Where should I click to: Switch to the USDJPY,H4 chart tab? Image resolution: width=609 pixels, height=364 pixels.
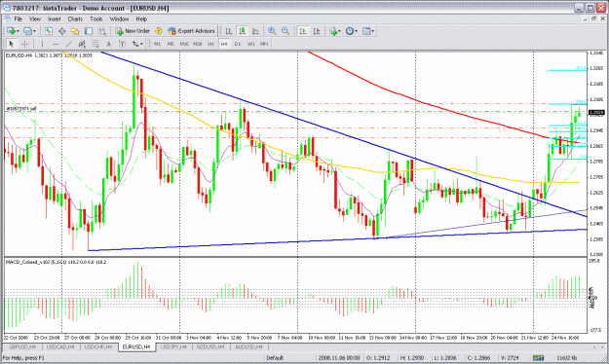click(x=173, y=346)
